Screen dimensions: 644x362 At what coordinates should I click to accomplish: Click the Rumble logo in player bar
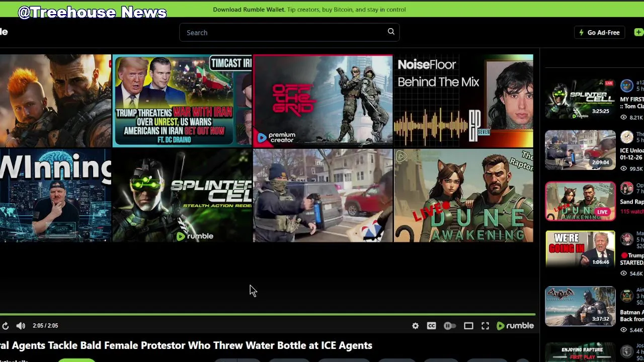pyautogui.click(x=515, y=326)
